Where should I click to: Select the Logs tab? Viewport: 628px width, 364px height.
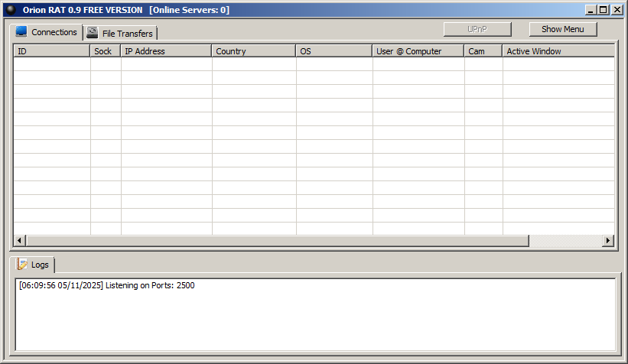click(x=33, y=265)
